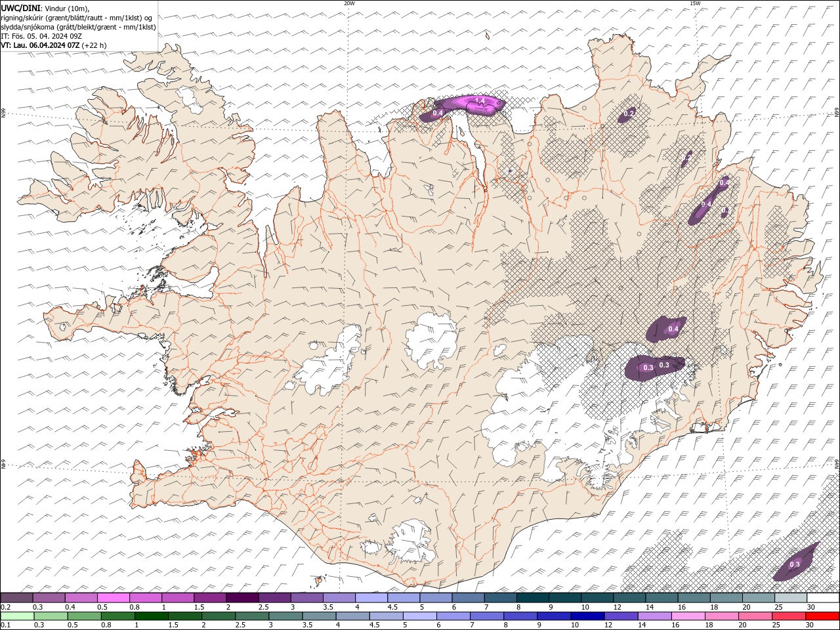The height and width of the screenshot is (630, 840).
Task: Click the '0.3' value in the offshore southeast patch
Action: click(795, 564)
